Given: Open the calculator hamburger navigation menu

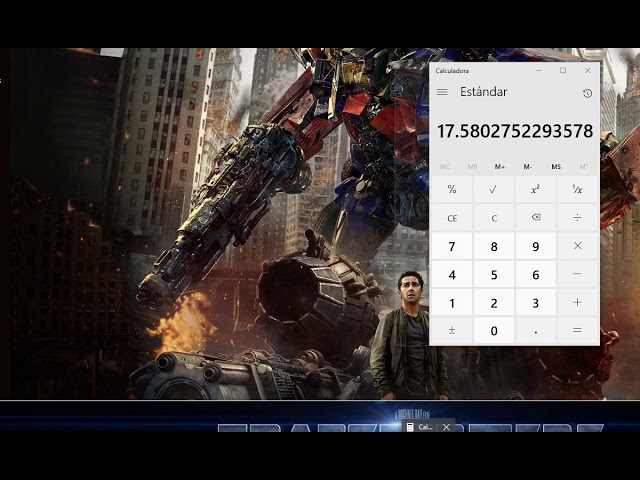Looking at the screenshot, I should [442, 92].
